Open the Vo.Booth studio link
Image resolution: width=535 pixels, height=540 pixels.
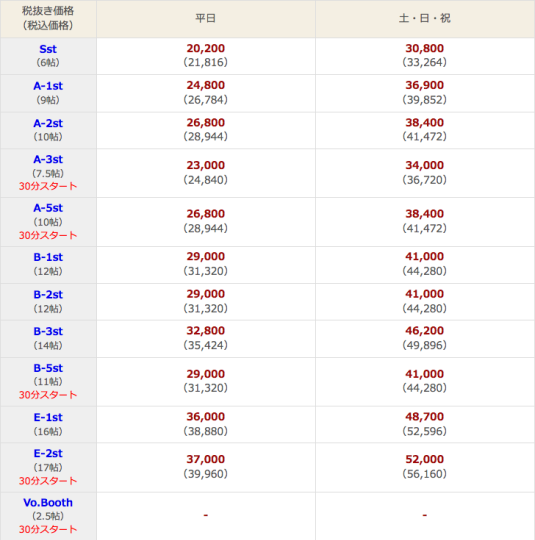tap(48, 502)
